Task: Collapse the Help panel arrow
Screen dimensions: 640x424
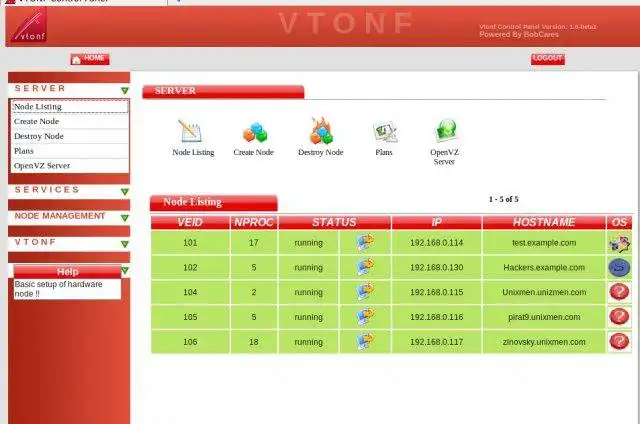Action: coord(125,271)
